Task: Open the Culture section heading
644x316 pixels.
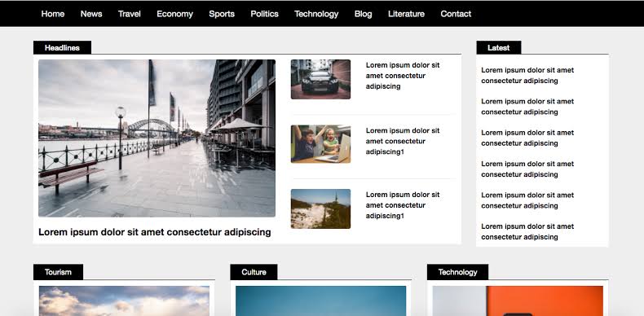Action: click(254, 272)
